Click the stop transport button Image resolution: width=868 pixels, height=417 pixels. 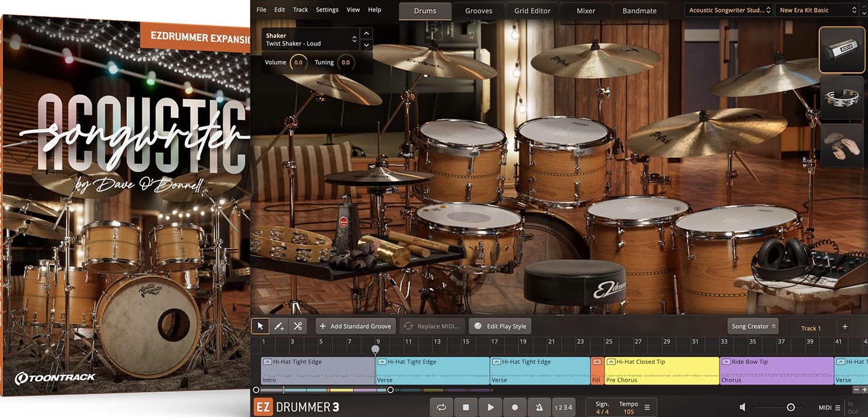coord(466,407)
